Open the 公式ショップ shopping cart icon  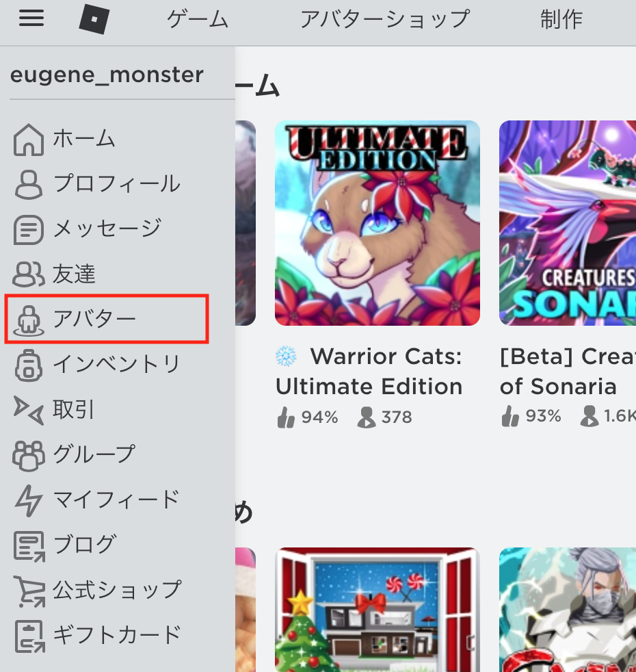(x=29, y=591)
